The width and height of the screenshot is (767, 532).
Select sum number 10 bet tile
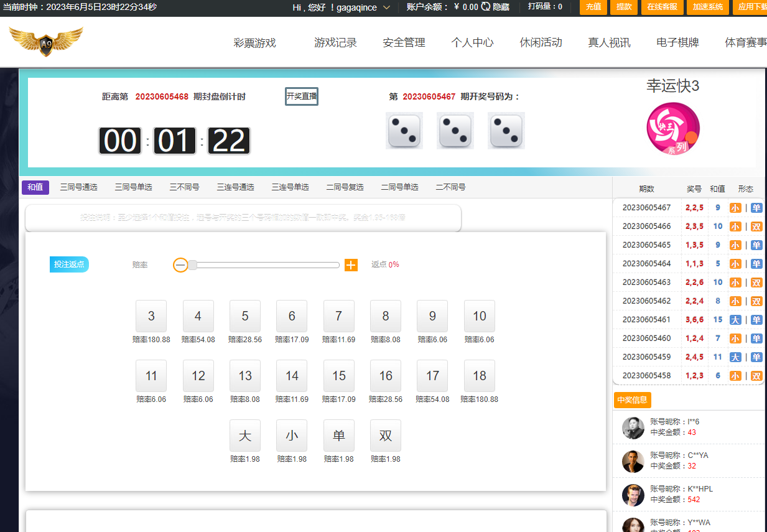pyautogui.click(x=479, y=316)
